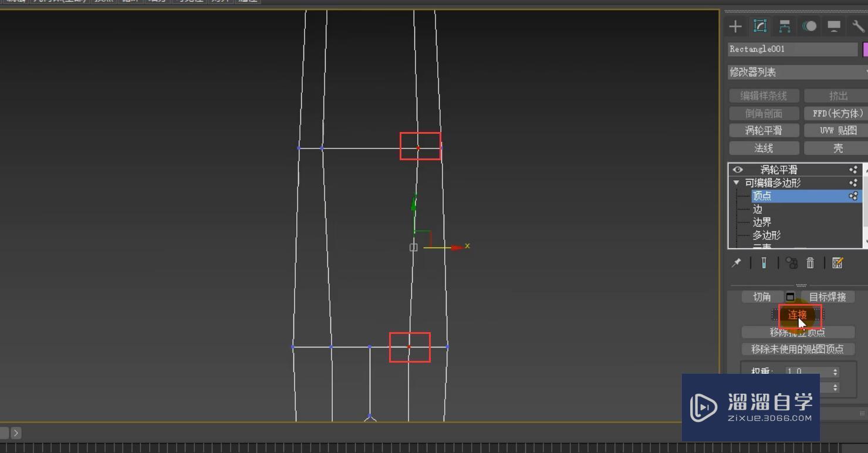The image size is (868, 453).
Task: Toggle show end result tube icon
Action: click(764, 263)
